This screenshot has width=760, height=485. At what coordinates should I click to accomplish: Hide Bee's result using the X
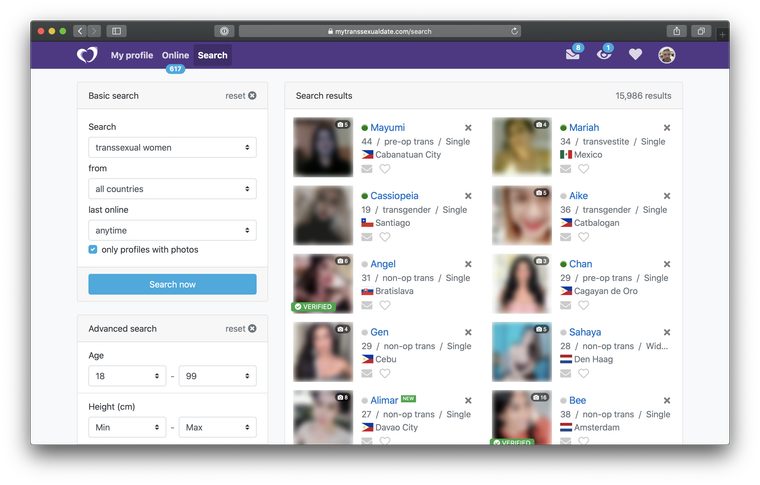click(x=667, y=401)
